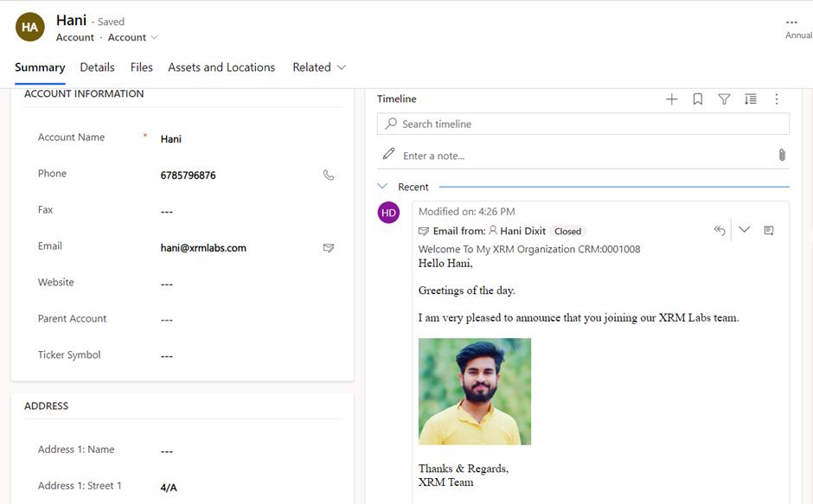Click the sort order icon in Timeline
This screenshot has height=504, width=813.
[x=751, y=99]
